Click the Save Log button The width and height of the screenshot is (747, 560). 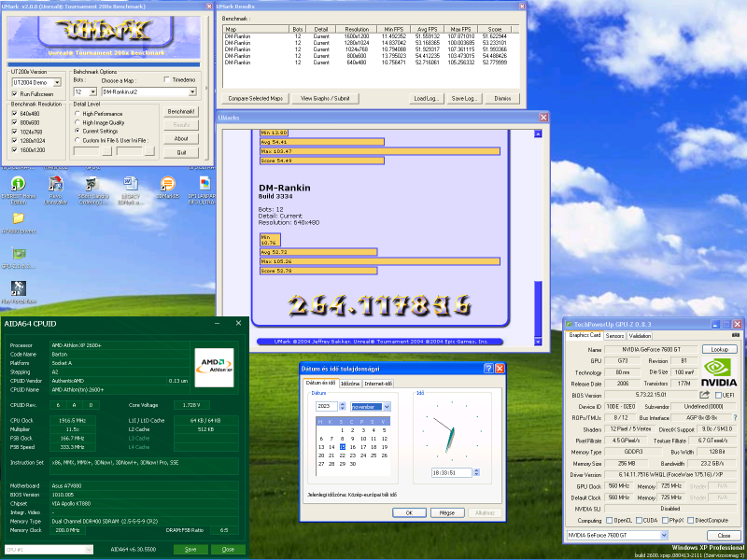[x=464, y=99]
